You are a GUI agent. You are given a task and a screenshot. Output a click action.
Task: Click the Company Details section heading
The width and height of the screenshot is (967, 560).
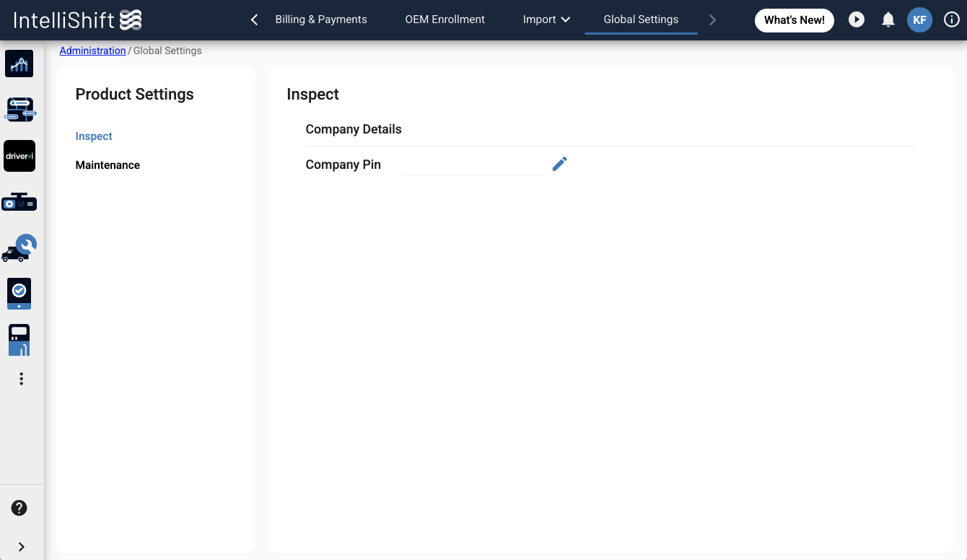point(354,129)
